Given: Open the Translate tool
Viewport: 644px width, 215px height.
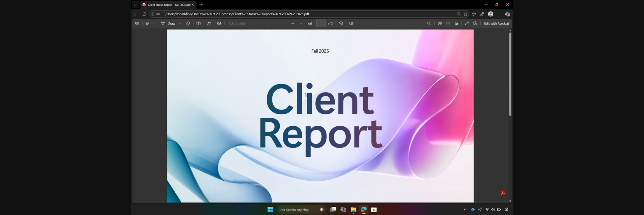Looking at the screenshot, I should coord(219,23).
